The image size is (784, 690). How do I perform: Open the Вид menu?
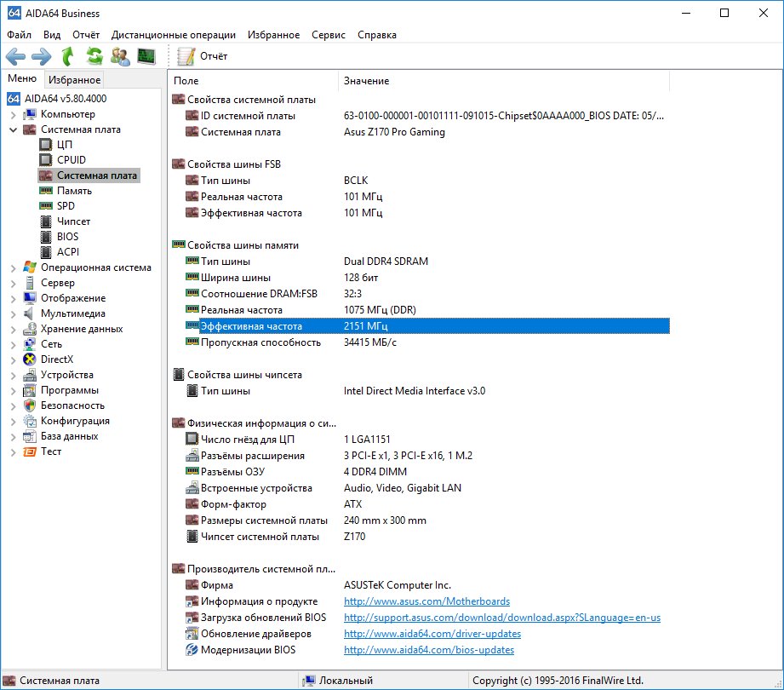(52, 35)
